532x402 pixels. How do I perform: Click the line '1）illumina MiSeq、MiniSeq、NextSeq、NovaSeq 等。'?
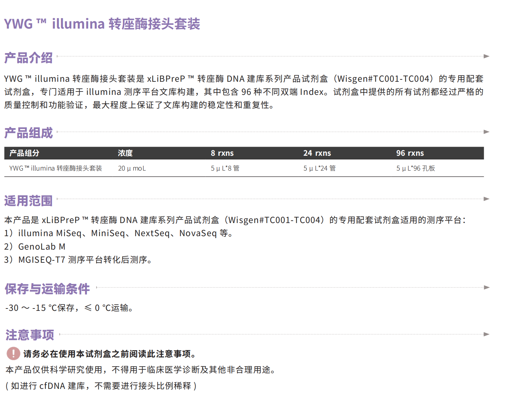pyautogui.click(x=119, y=233)
